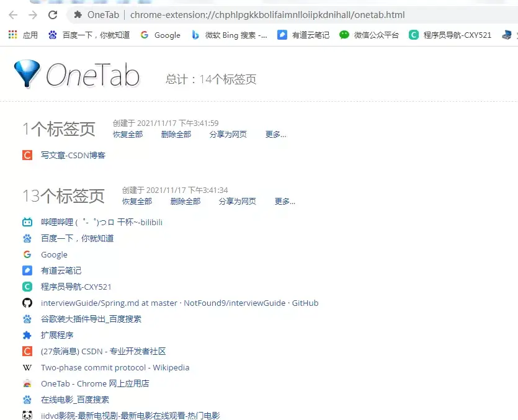Click the WeChat 微信公众平台 bookmark icon

344,35
